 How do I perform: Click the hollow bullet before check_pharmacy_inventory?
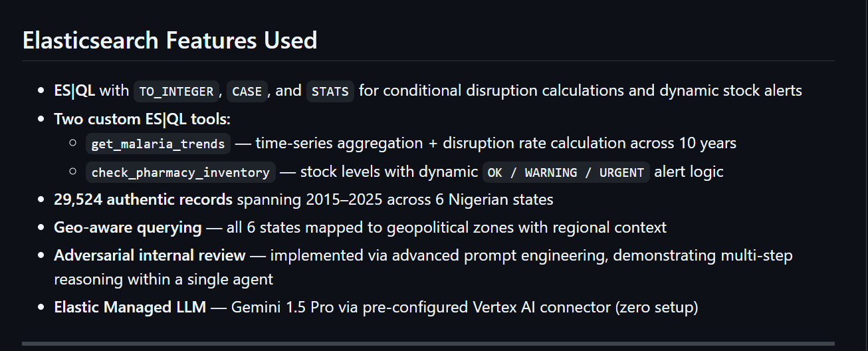coord(73,172)
